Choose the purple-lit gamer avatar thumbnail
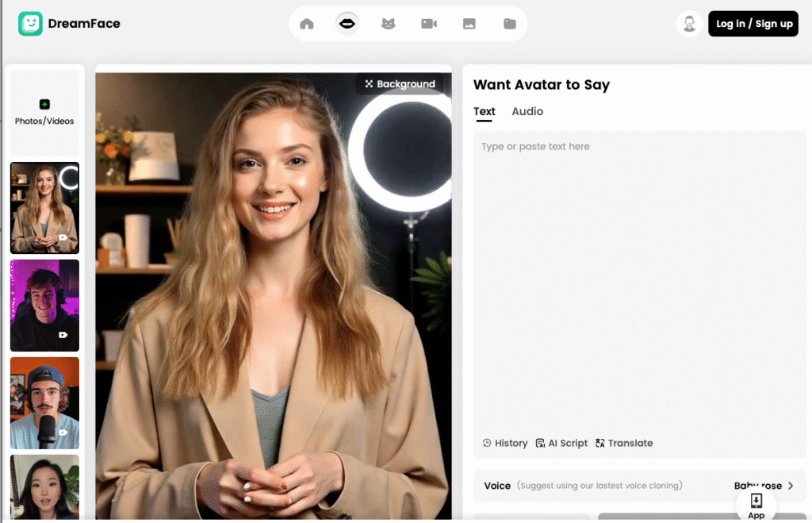The height and width of the screenshot is (523, 812). click(44, 306)
